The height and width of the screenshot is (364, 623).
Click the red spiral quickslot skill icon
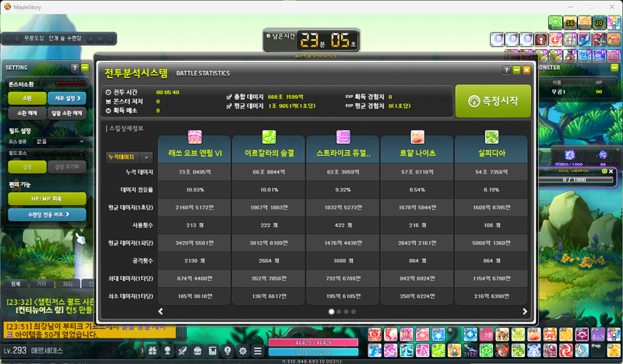[x=566, y=350]
